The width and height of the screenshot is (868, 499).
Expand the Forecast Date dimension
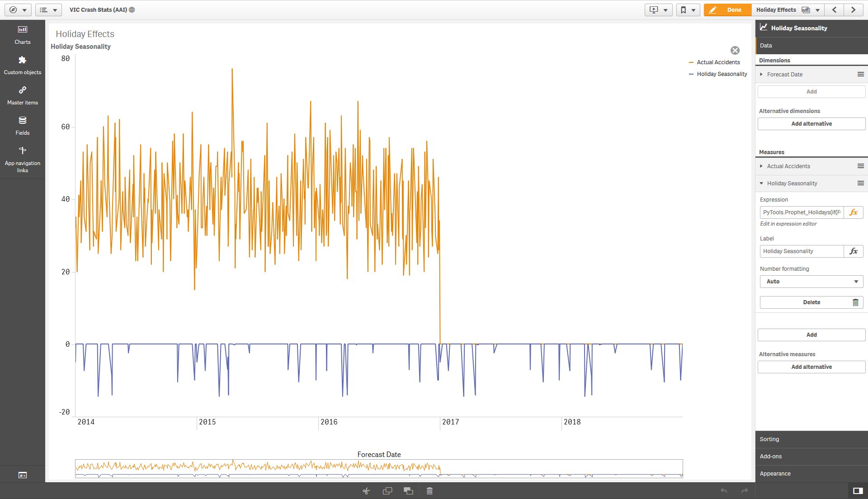[763, 74]
